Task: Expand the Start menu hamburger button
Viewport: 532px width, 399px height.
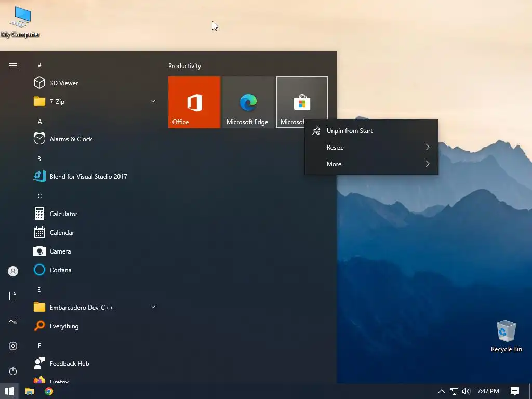Action: pyautogui.click(x=13, y=65)
